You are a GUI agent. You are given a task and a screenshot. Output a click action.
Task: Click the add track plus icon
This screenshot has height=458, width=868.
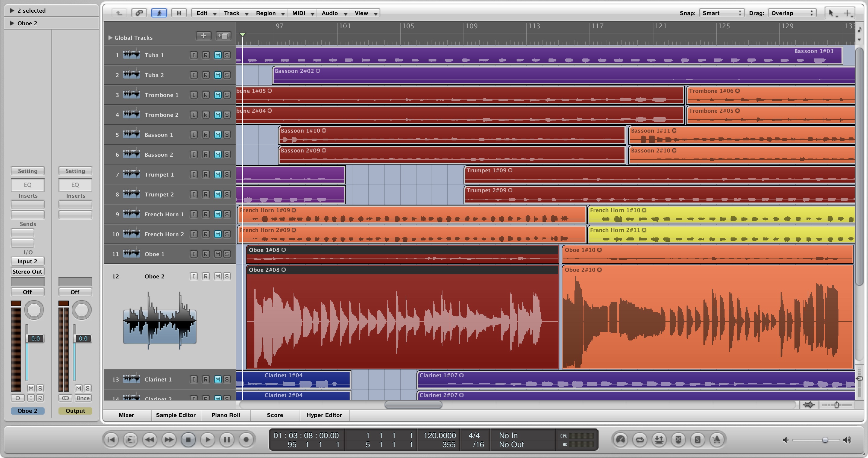[x=203, y=36]
